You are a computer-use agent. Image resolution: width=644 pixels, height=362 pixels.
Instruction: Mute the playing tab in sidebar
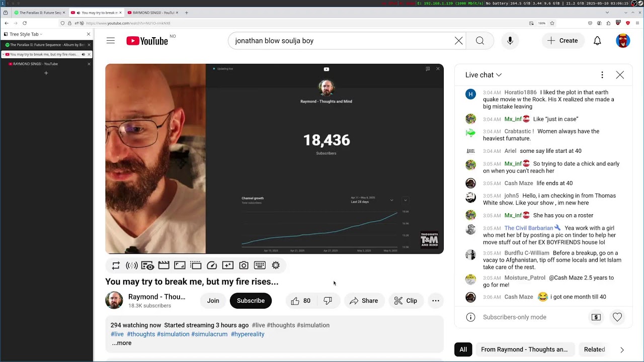pos(83,54)
